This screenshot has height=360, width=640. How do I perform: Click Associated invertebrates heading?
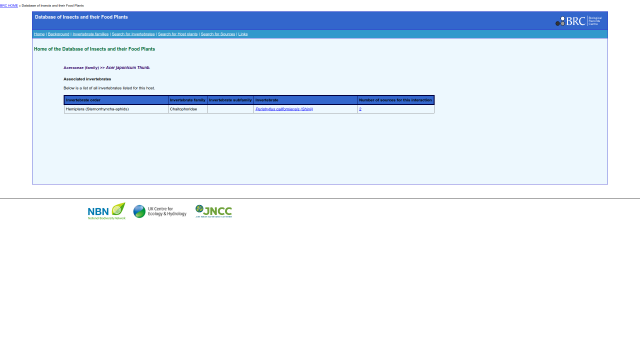87,79
